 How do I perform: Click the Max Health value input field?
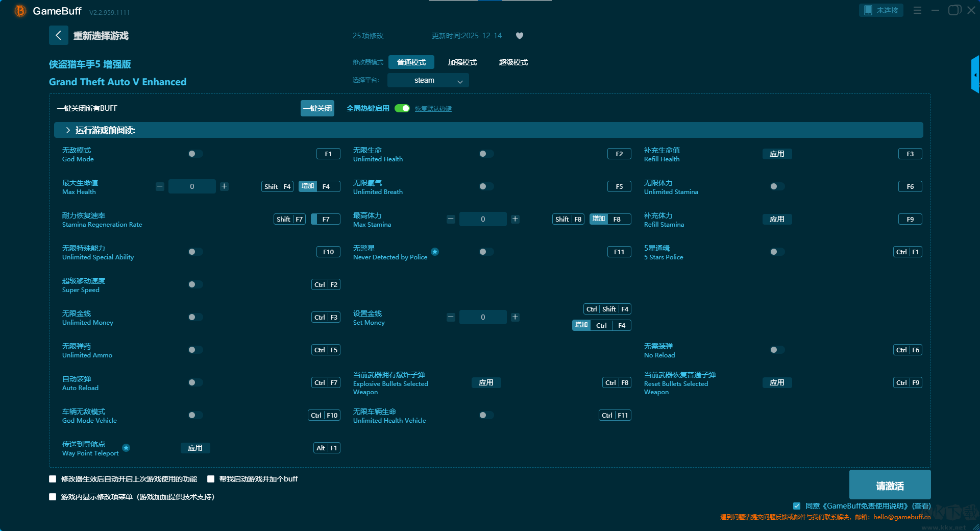[x=192, y=186]
